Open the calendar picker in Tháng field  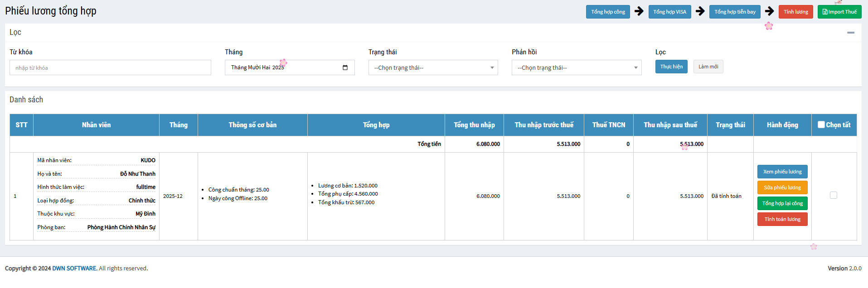[345, 67]
